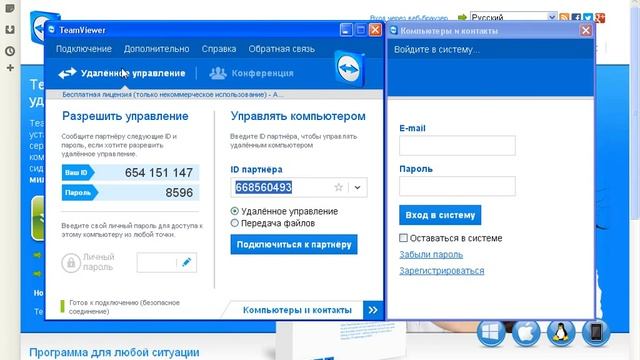The height and width of the screenshot is (360, 640).
Task: Click the E-mail input field
Action: 457,145
